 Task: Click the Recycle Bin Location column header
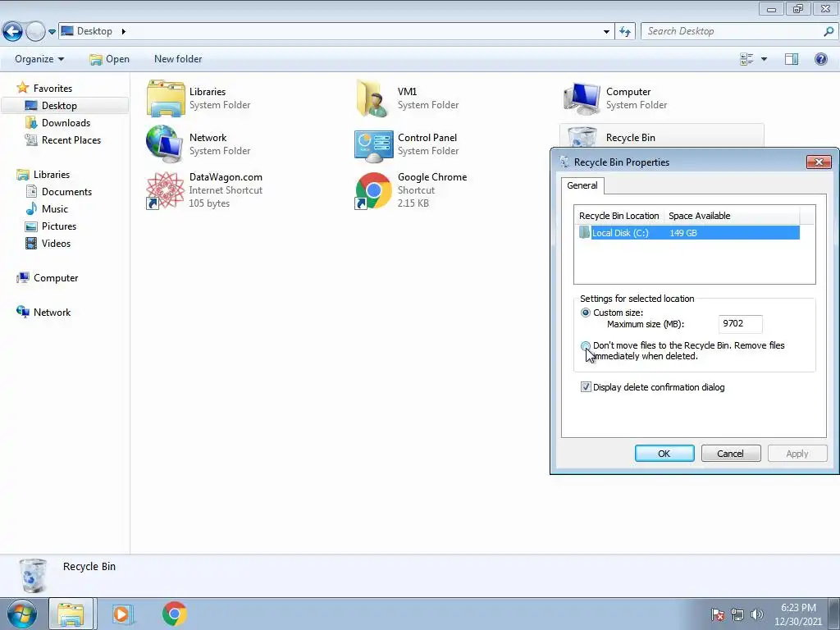tap(619, 216)
